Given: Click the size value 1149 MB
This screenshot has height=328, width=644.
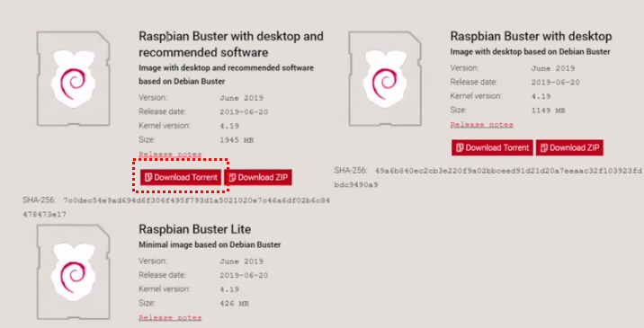Looking at the screenshot, I should click(x=549, y=111).
